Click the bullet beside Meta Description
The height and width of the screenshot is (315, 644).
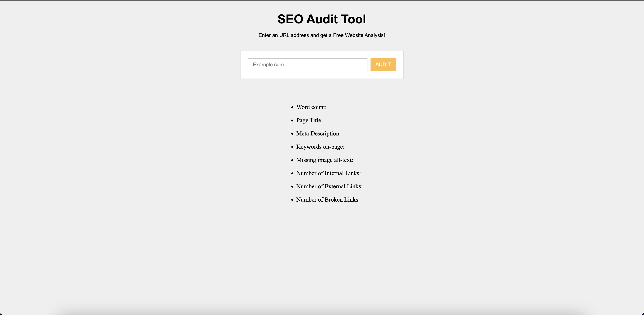coord(292,134)
